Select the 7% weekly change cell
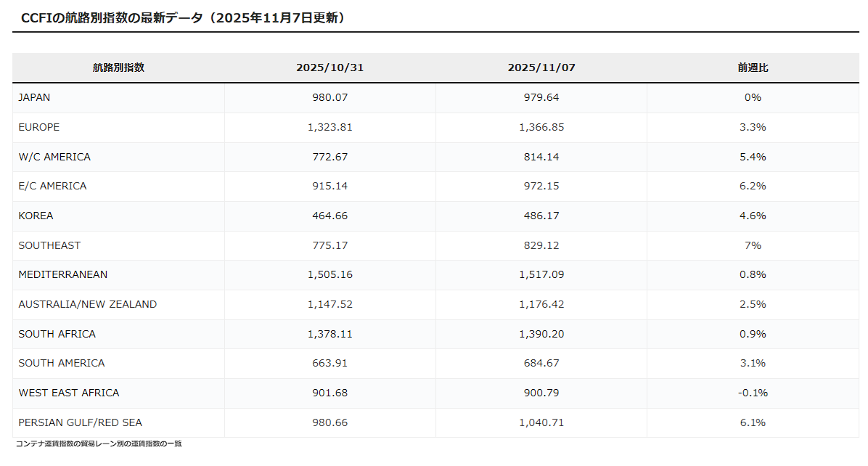Image resolution: width=868 pixels, height=466 pixels. click(x=753, y=245)
